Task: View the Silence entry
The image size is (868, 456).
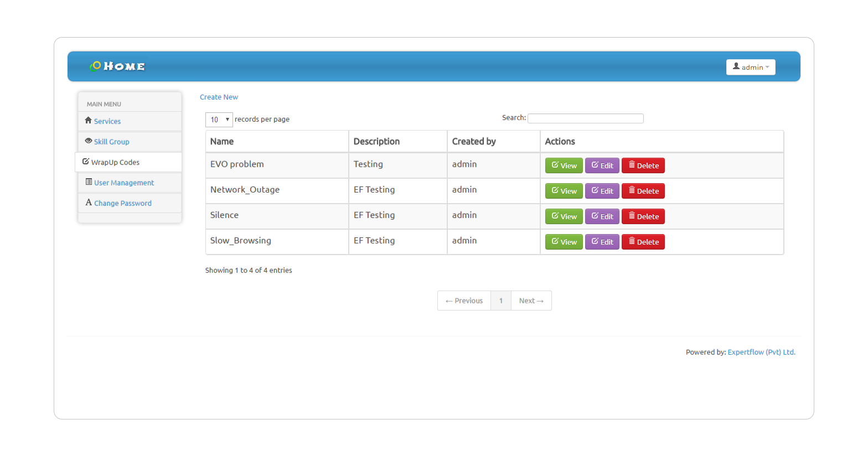Action: (x=564, y=216)
